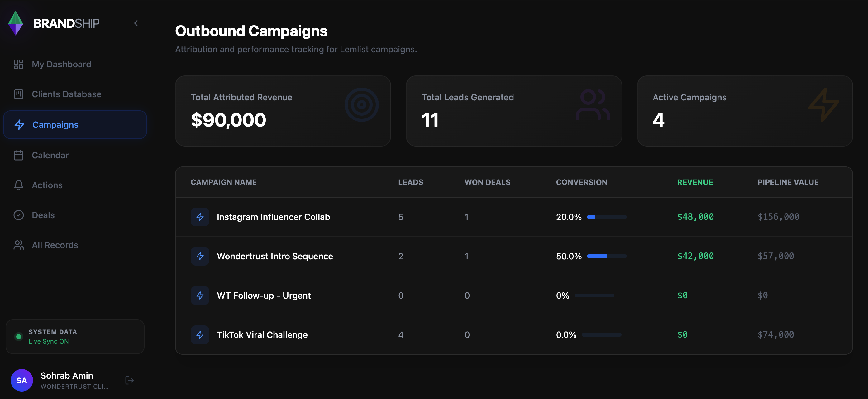
Task: Open All Records in the sidebar
Action: pyautogui.click(x=55, y=245)
